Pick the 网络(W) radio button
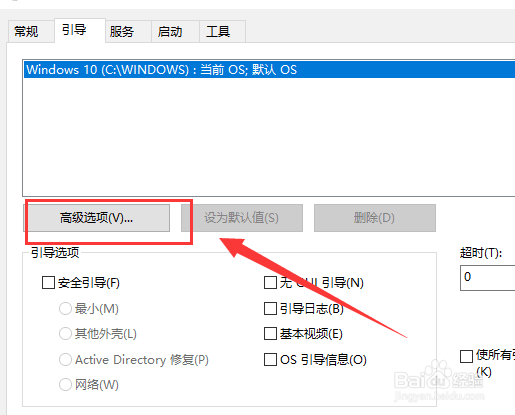 point(65,385)
